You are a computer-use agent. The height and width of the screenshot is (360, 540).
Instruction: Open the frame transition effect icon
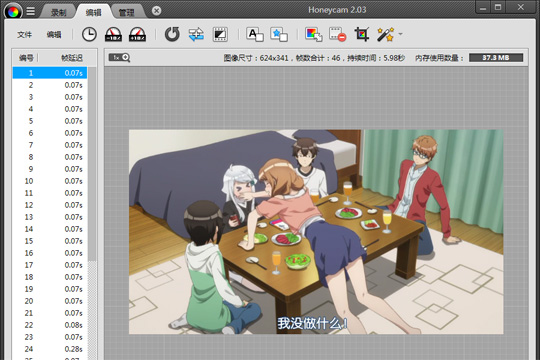(x=220, y=34)
